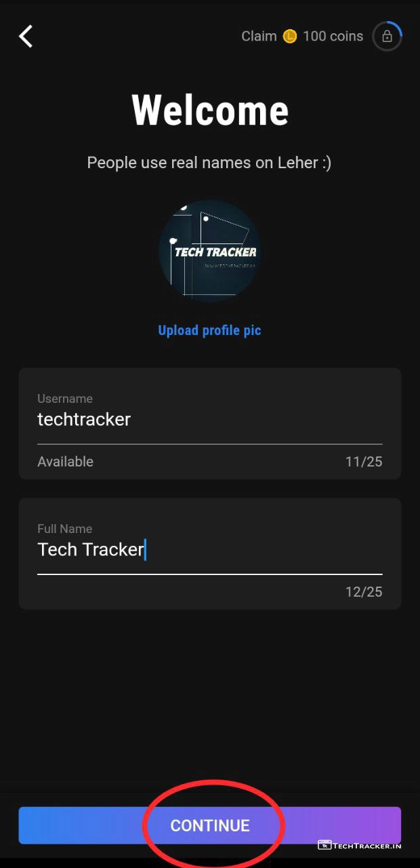Click the Full Name value Tech Tracker
Viewport: 420px width, 868px height.
[91, 549]
